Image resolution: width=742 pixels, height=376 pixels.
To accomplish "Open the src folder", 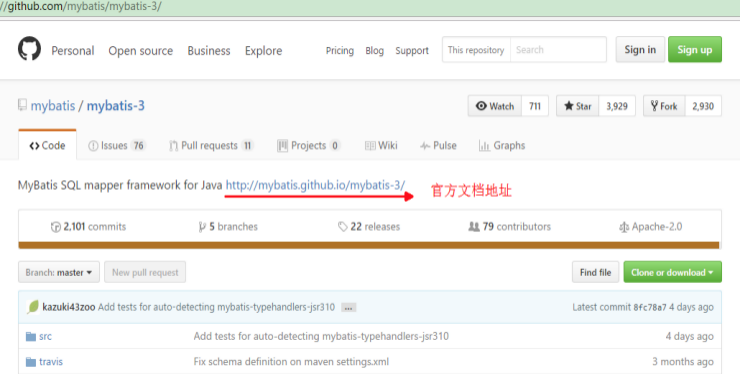I will click(x=45, y=337).
